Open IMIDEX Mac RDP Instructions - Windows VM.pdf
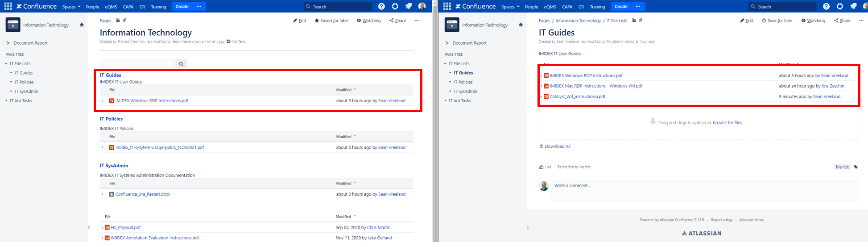This screenshot has width=868, height=247. [596, 86]
